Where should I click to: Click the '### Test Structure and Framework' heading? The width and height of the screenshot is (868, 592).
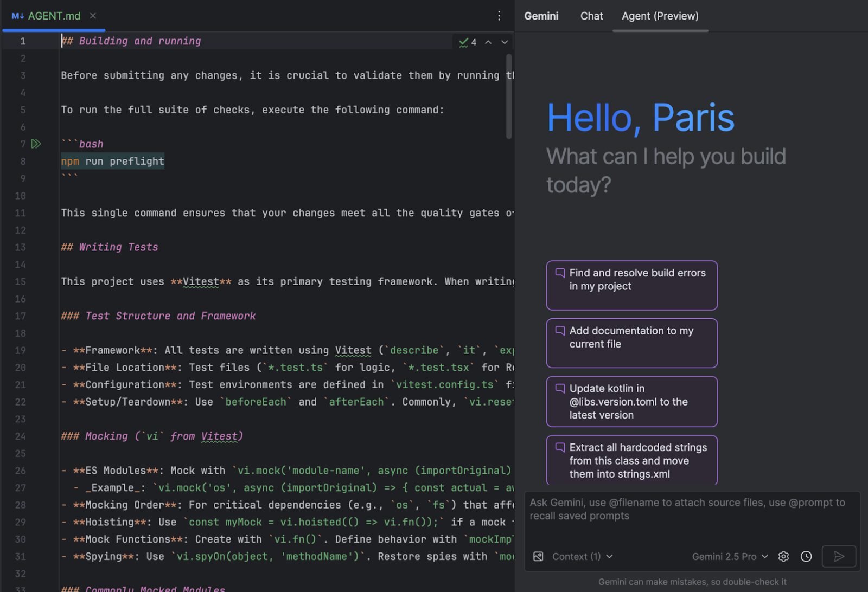pos(158,316)
